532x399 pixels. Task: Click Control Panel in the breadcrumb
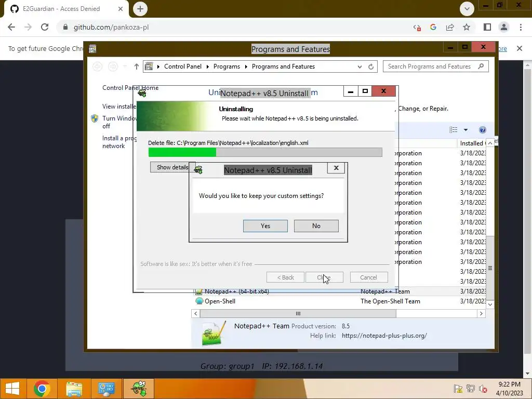pos(183,66)
